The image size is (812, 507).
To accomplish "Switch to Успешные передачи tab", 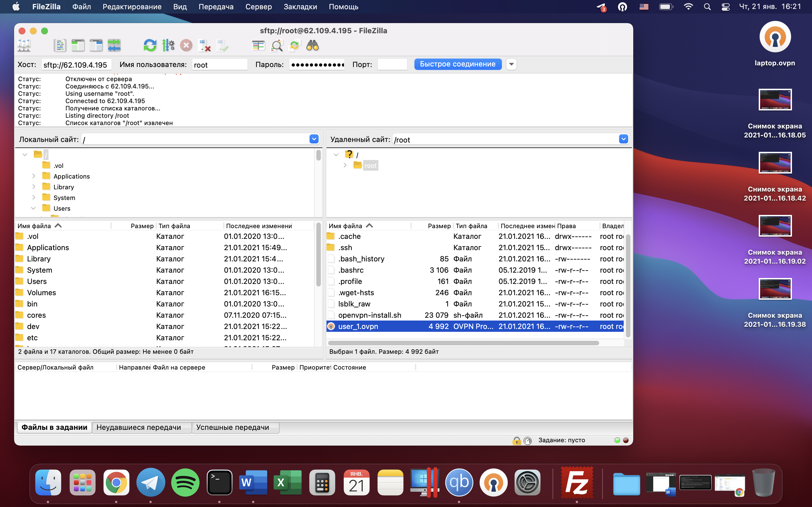I will click(x=233, y=427).
